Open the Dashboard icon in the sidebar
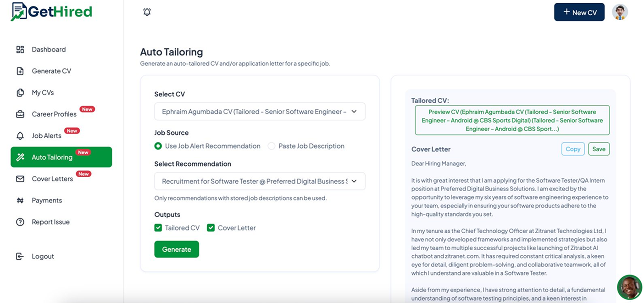 click(20, 49)
